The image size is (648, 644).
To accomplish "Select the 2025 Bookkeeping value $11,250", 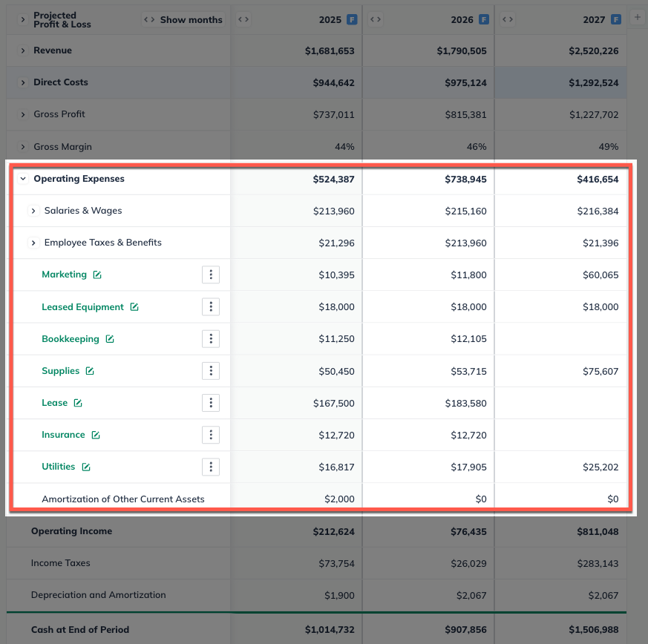I will pos(336,339).
